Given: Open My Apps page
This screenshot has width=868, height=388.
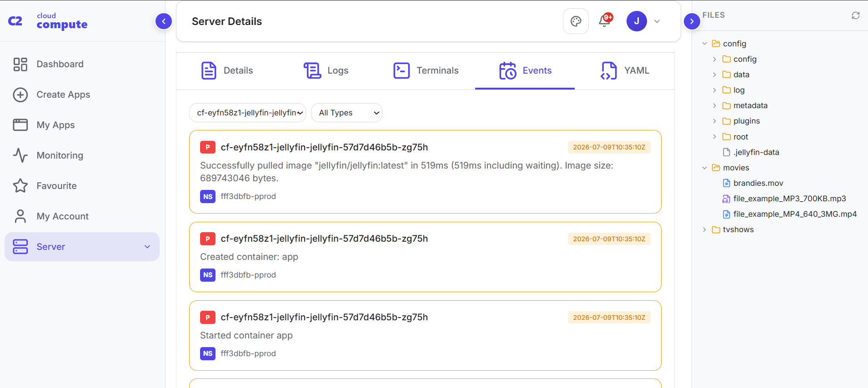Looking at the screenshot, I should coord(82,125).
